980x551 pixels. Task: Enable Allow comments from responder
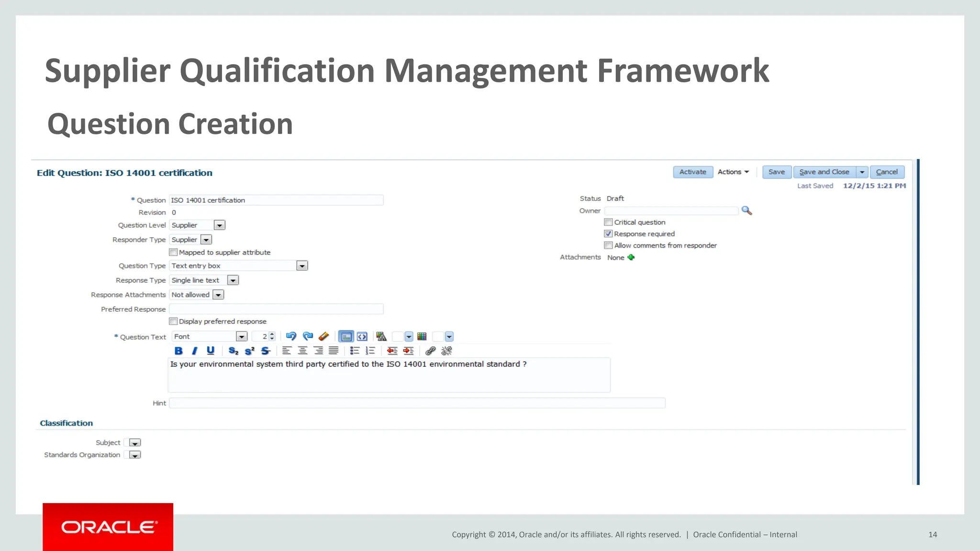(609, 245)
